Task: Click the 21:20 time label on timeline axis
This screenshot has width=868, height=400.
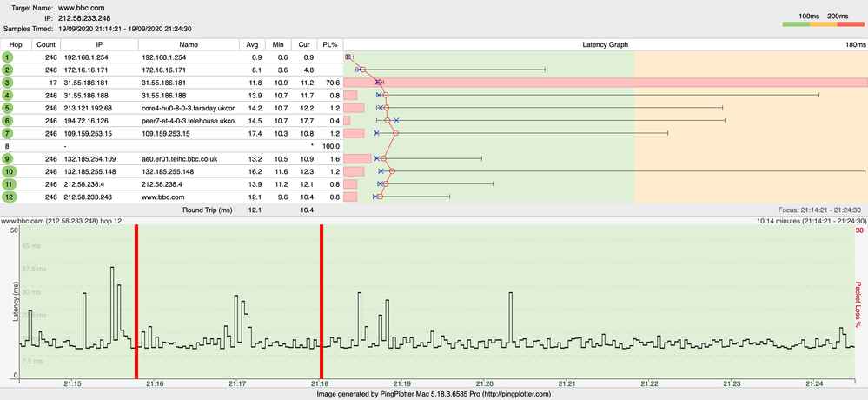Action: pyautogui.click(x=485, y=383)
